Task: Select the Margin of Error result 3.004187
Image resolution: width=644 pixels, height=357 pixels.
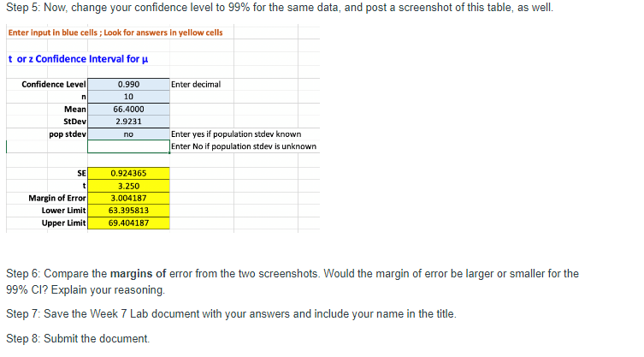Action: pyautogui.click(x=128, y=199)
